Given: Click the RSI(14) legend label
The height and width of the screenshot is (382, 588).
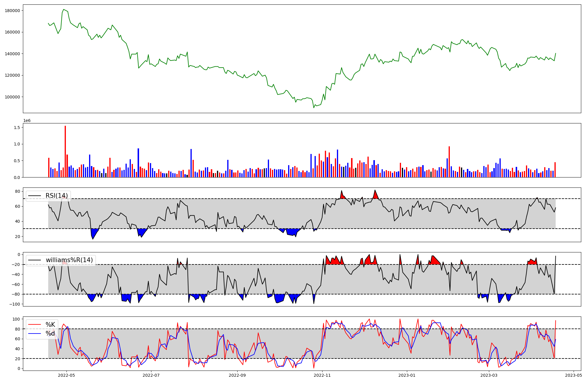Looking at the screenshot, I should pyautogui.click(x=56, y=196).
